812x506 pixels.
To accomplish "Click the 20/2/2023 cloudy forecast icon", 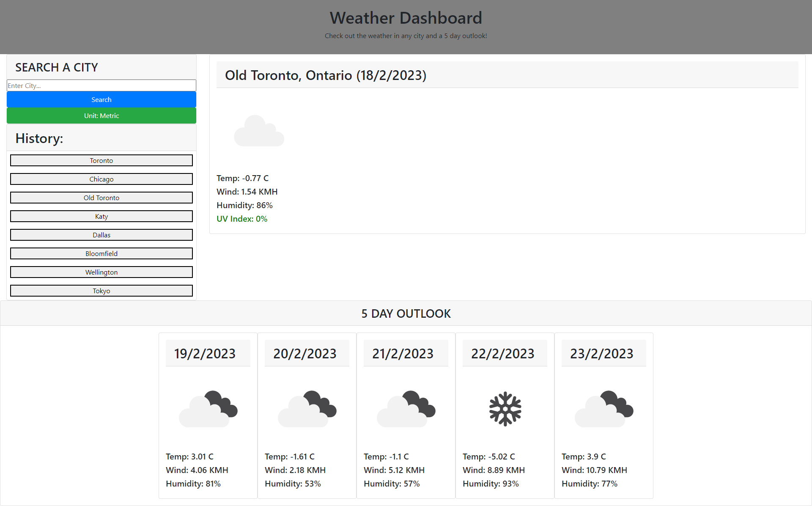I will point(307,409).
